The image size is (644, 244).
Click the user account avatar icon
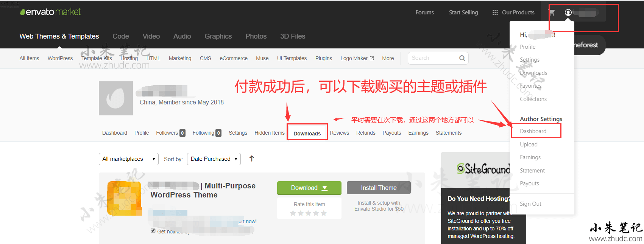568,12
